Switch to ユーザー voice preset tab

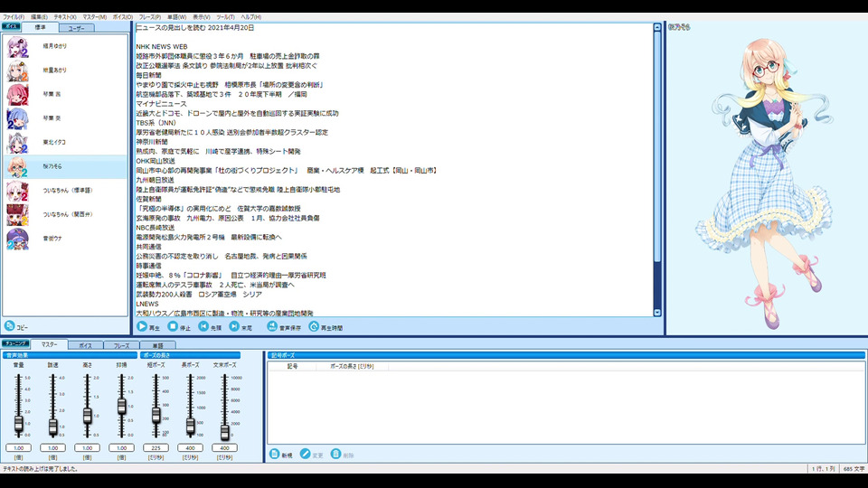[76, 28]
